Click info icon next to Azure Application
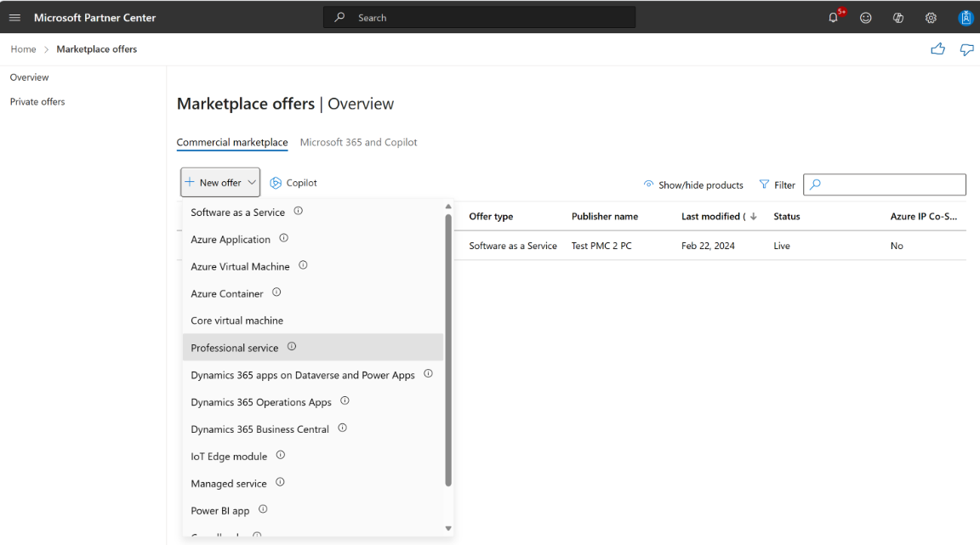Screen dimensions: 980x545 283,239
